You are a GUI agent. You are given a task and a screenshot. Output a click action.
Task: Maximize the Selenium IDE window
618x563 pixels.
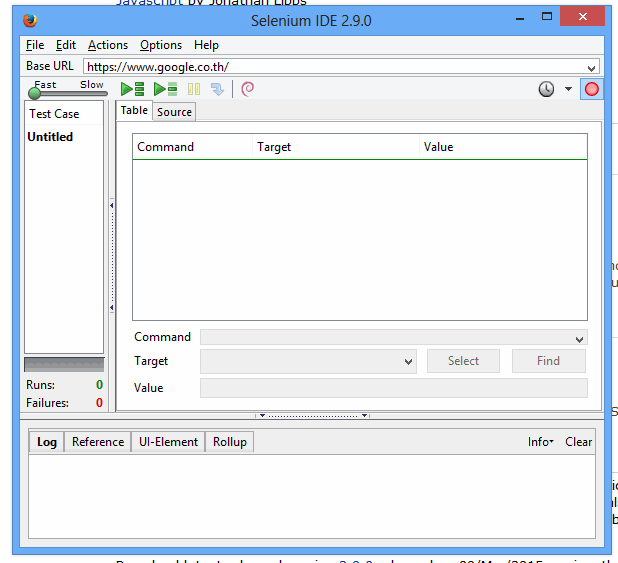coord(547,17)
